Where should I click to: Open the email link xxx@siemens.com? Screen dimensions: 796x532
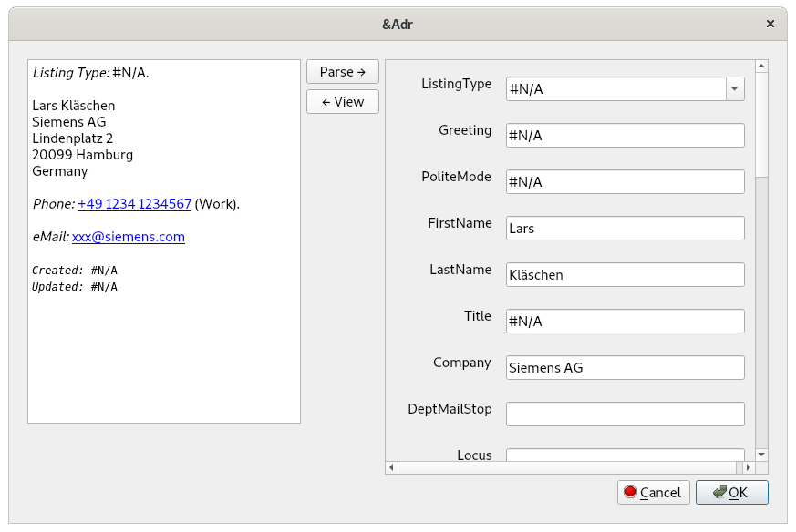(129, 236)
